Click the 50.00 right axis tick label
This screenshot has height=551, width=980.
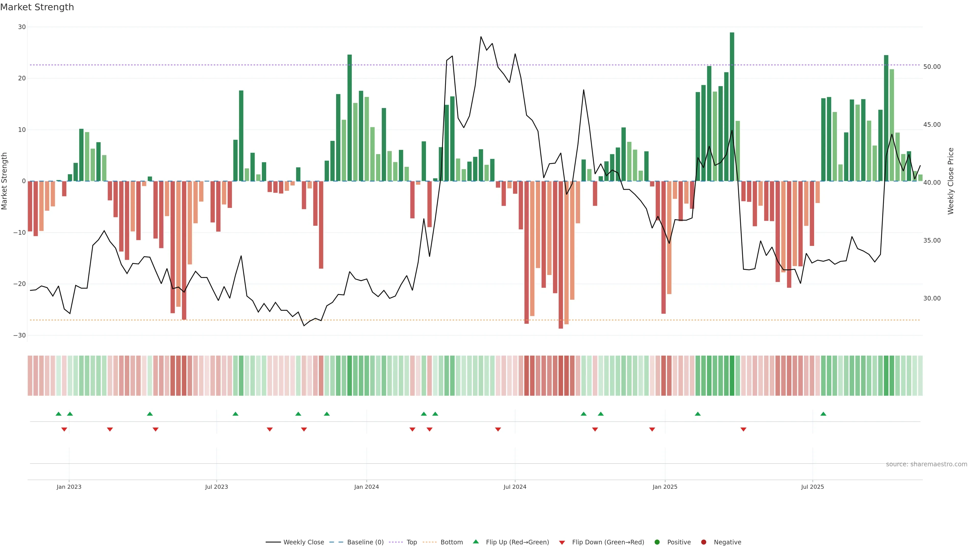point(932,67)
